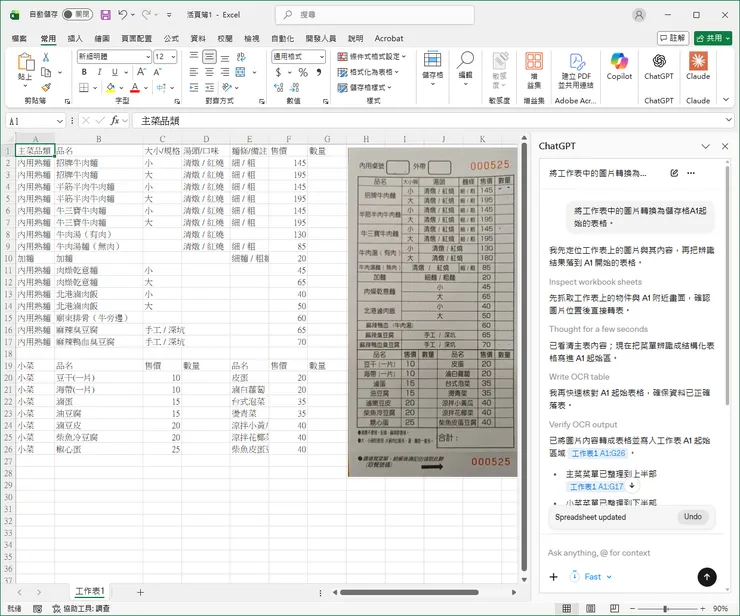
Task: Toggle middle vertical alignment
Action: (x=210, y=57)
